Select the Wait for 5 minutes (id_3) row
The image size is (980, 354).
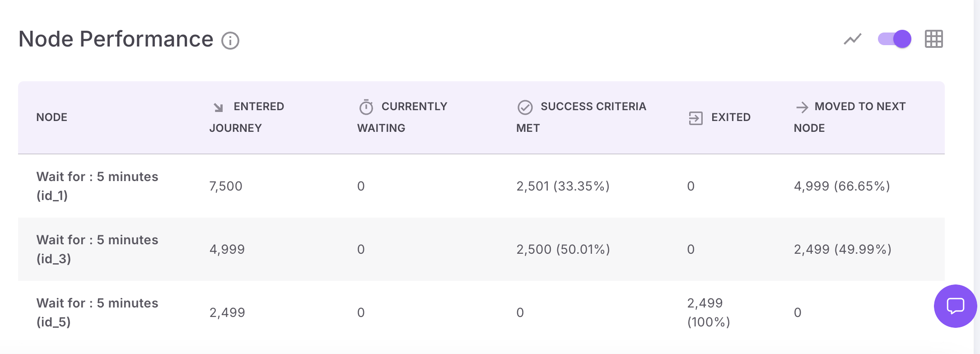tap(97, 249)
